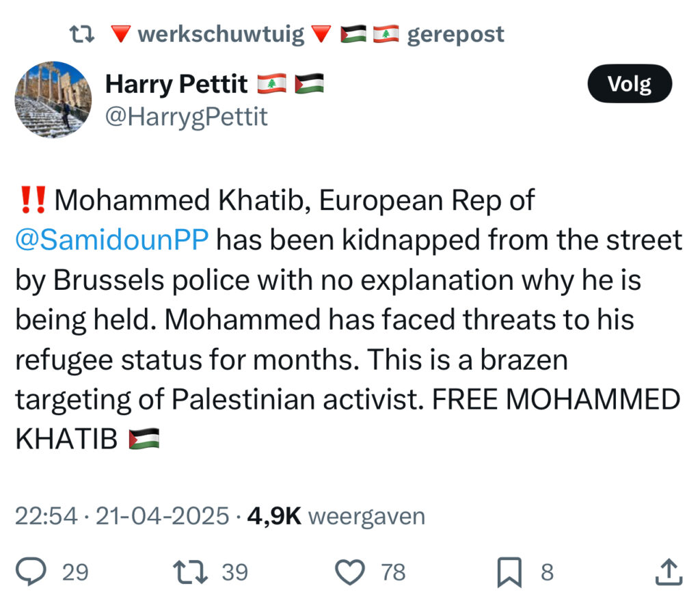Image resolution: width=700 pixels, height=616 pixels.
Task: Click the reply speech bubble icon
Action: (31, 572)
